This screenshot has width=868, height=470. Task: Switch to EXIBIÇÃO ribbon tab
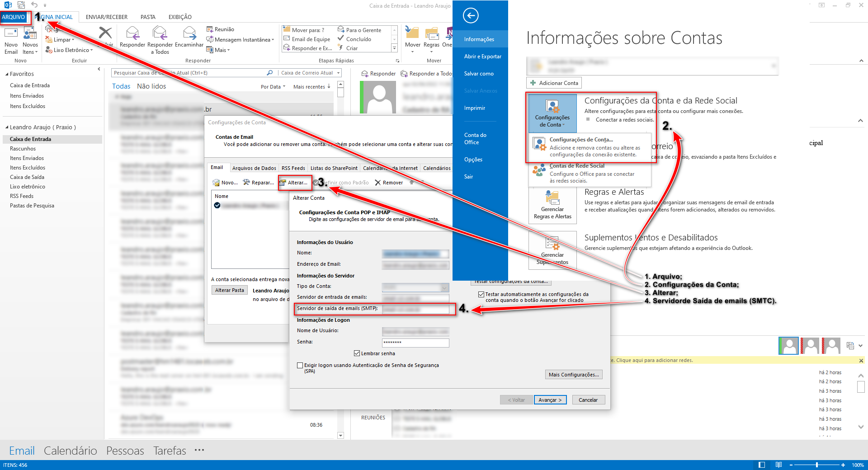180,17
